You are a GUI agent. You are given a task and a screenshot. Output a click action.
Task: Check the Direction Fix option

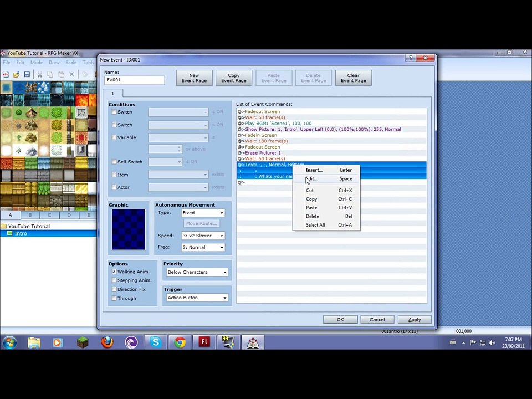pyautogui.click(x=114, y=289)
